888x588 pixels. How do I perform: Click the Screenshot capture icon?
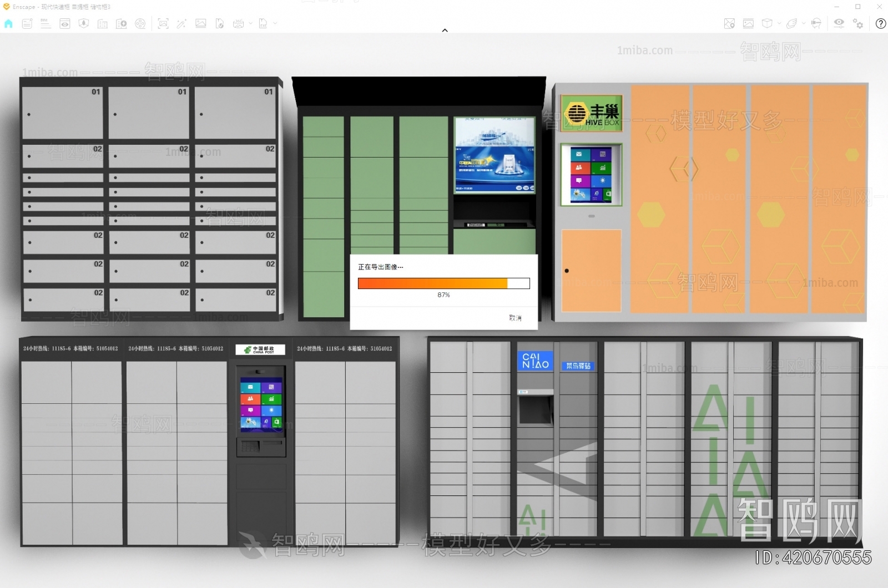click(x=163, y=23)
